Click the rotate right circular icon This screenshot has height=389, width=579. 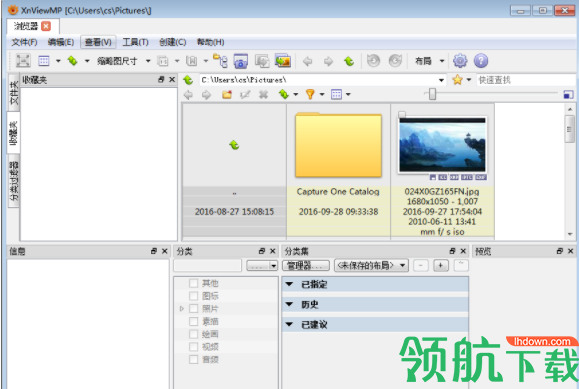[x=395, y=60]
